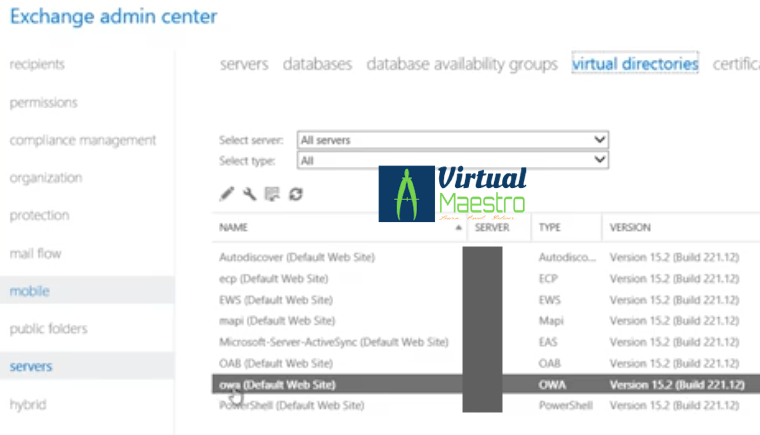
Task: Click the NAME column sort arrow
Action: [459, 228]
